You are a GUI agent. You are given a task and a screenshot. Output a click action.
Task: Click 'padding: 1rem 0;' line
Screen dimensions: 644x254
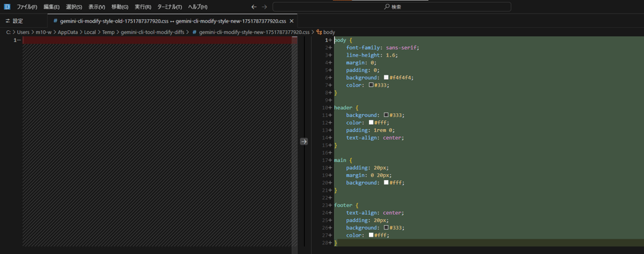[370, 130]
